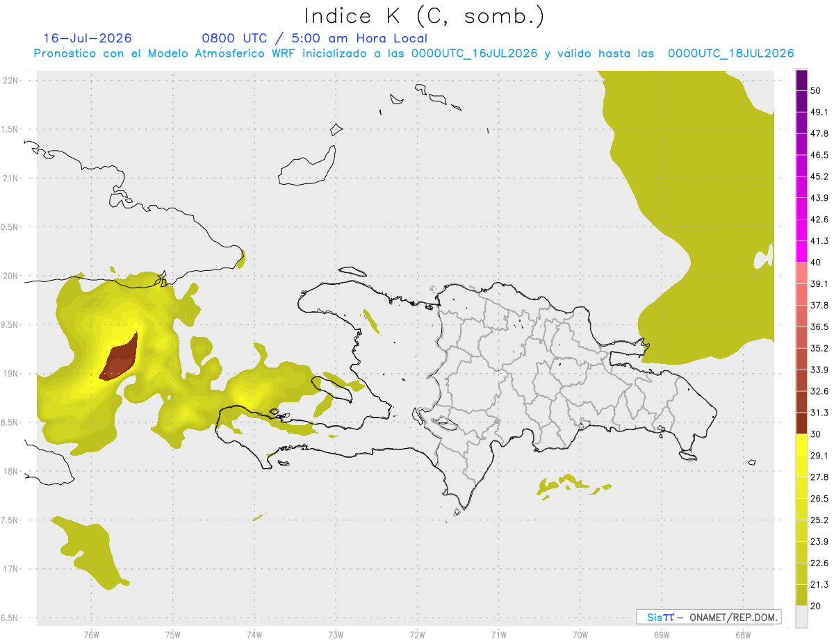Click the legend value "43.9"
Image resolution: width=834 pixels, height=644 pixels.
click(819, 198)
